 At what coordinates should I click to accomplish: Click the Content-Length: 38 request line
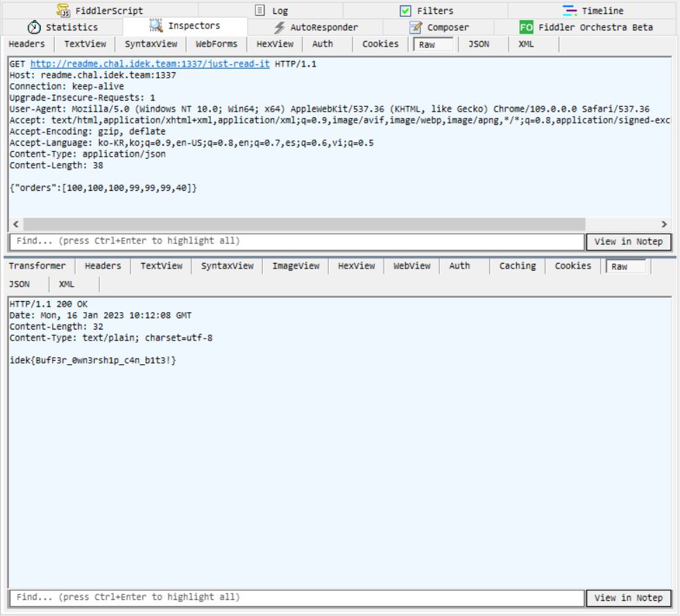(56, 166)
